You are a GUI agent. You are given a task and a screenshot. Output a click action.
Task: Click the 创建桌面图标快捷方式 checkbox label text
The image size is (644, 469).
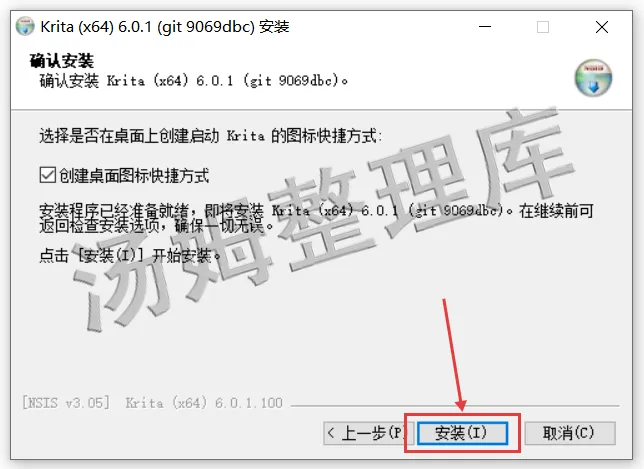point(134,175)
